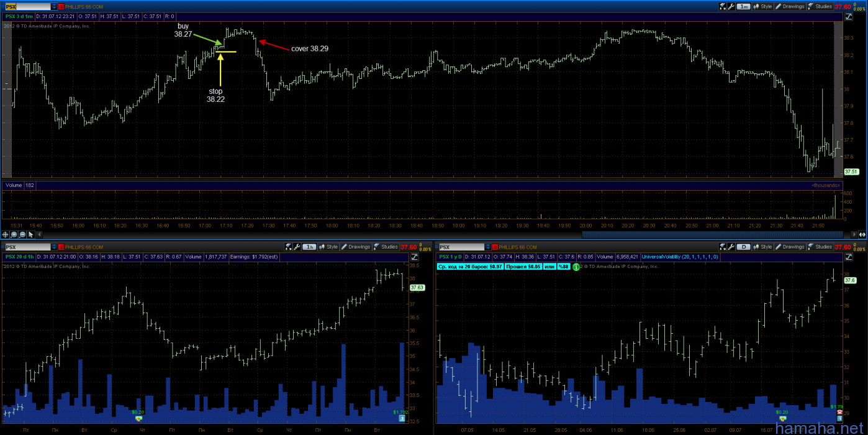Click the UniversalVolatility (20, 1, 1, 1, 1, 0) study label
Screen dimensions: 868x435
680,257
